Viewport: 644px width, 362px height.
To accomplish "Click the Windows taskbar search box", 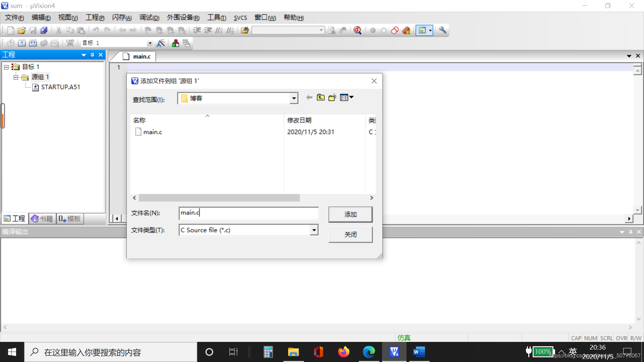I will (111, 352).
